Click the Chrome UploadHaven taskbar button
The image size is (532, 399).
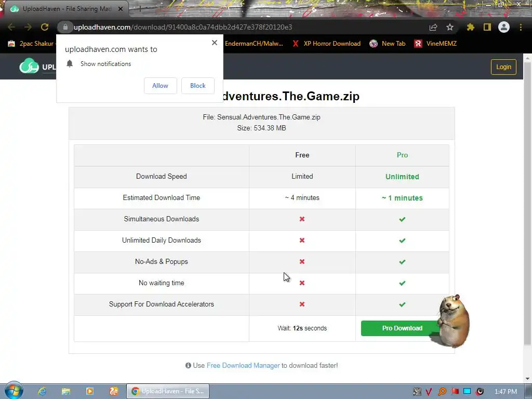point(168,391)
